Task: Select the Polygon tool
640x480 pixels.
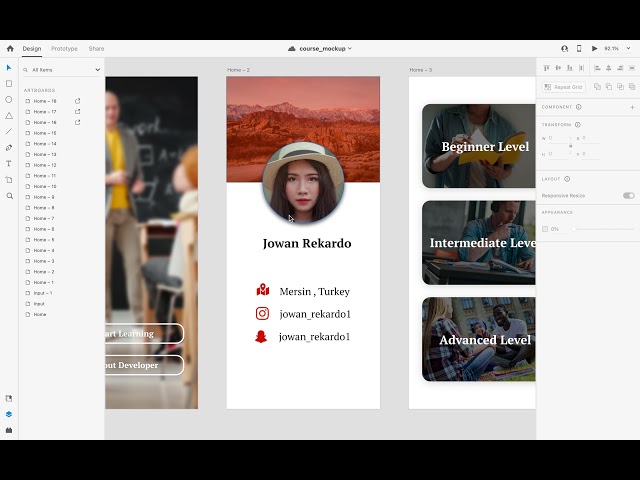Action: [9, 116]
